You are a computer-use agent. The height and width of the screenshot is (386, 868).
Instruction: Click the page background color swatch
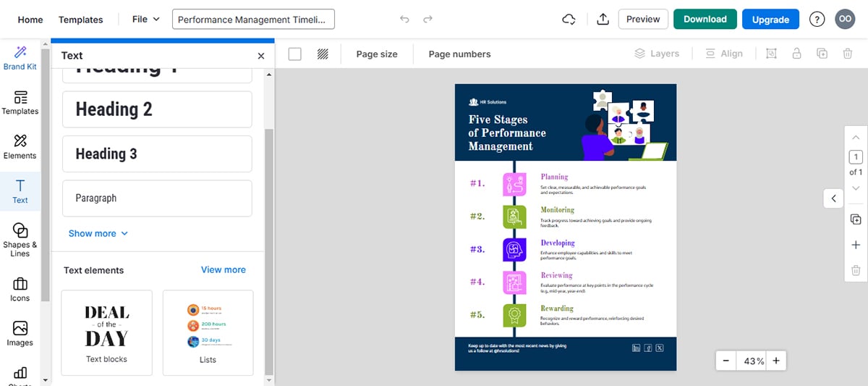click(x=295, y=54)
